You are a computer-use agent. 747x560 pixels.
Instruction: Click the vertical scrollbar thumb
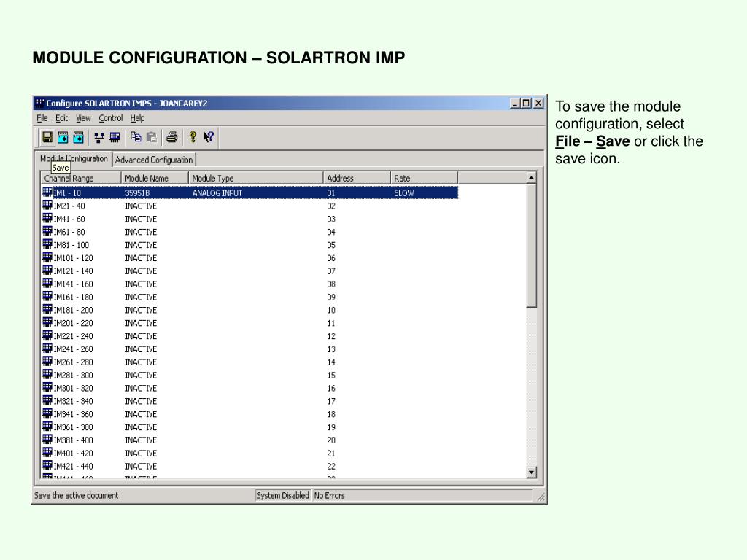(x=531, y=246)
